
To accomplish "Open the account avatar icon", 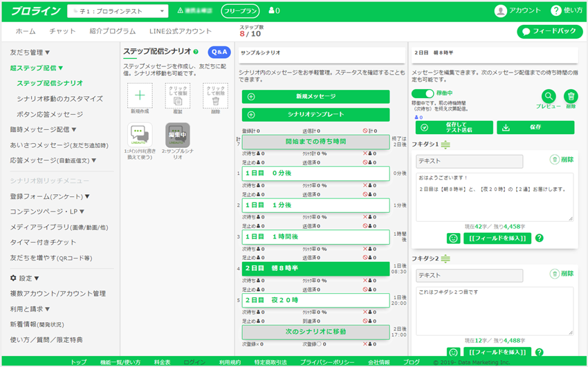I will 500,11.
